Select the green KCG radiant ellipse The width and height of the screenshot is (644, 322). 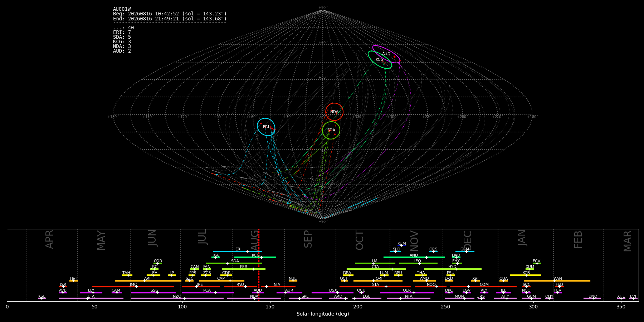pos(380,60)
